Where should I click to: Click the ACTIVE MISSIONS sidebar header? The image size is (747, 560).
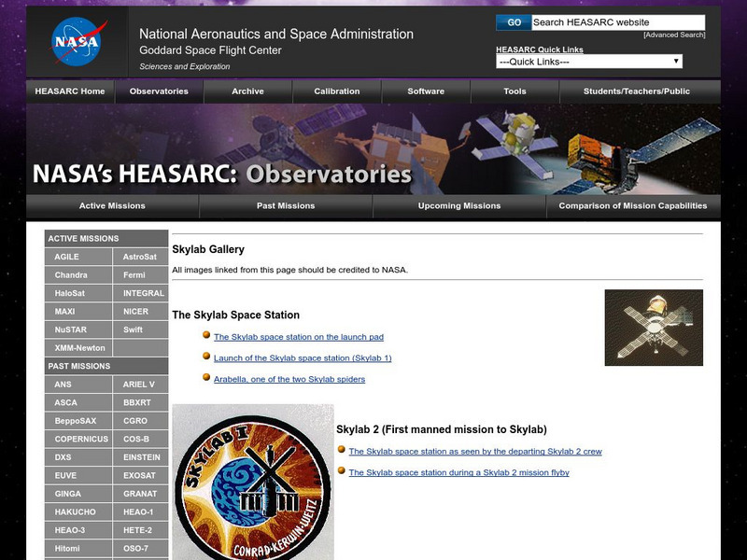[x=106, y=238]
